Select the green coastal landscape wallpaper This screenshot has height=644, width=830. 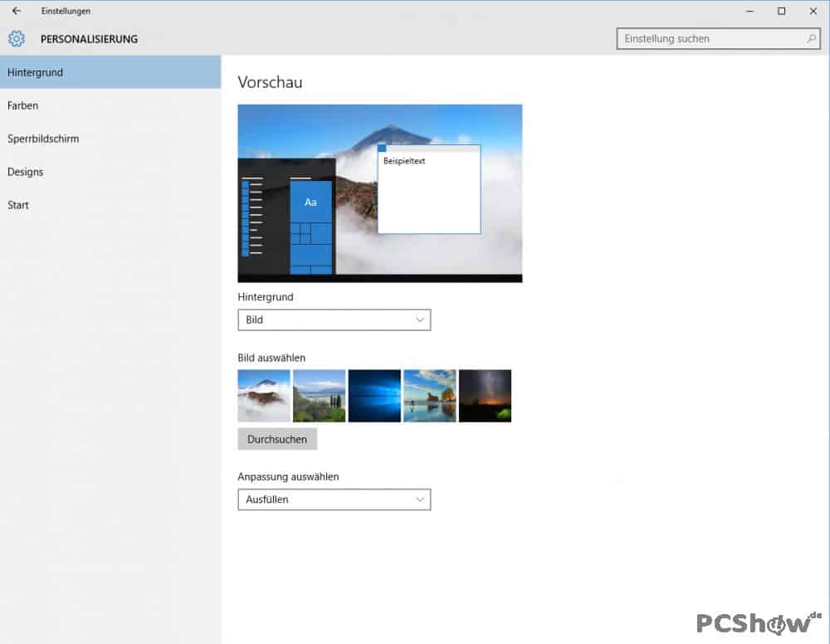pos(320,395)
